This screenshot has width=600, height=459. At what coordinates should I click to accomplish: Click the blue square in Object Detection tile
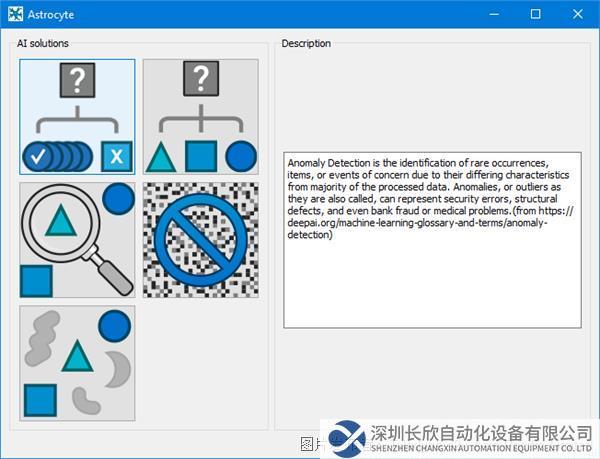click(37, 280)
